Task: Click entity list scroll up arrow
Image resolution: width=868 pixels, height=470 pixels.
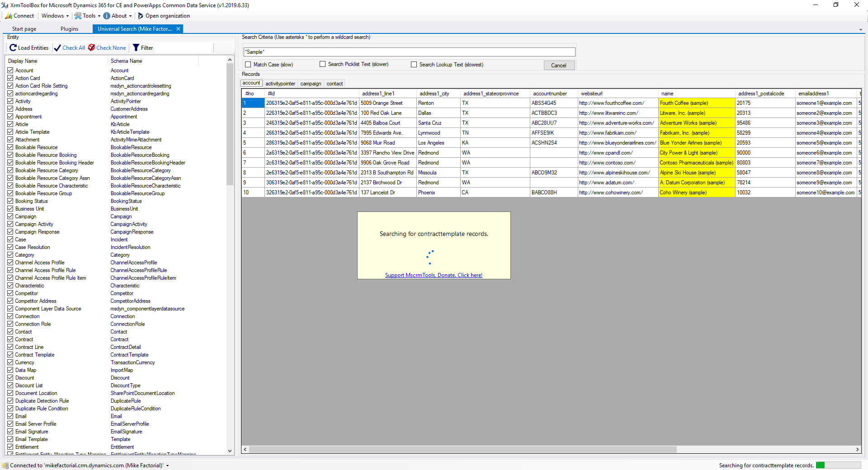Action: point(230,60)
